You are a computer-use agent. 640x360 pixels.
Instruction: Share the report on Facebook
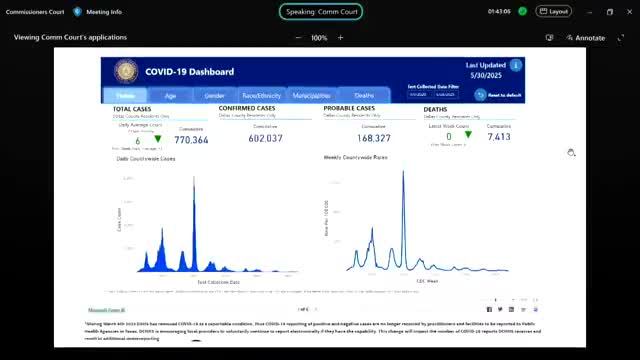[x=489, y=309]
